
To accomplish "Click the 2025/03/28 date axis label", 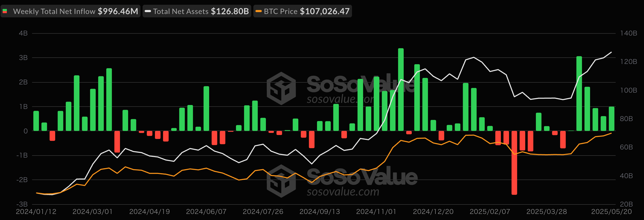I will [x=547, y=212].
